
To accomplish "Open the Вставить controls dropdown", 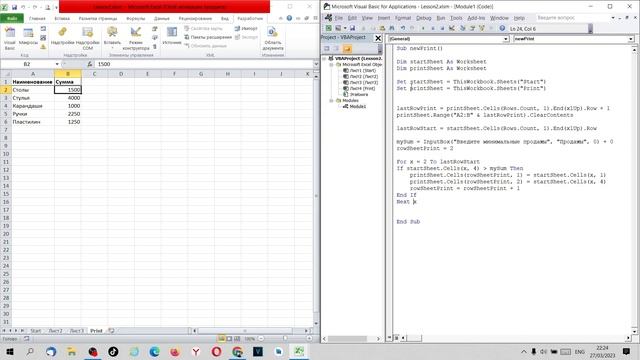I will point(112,38).
